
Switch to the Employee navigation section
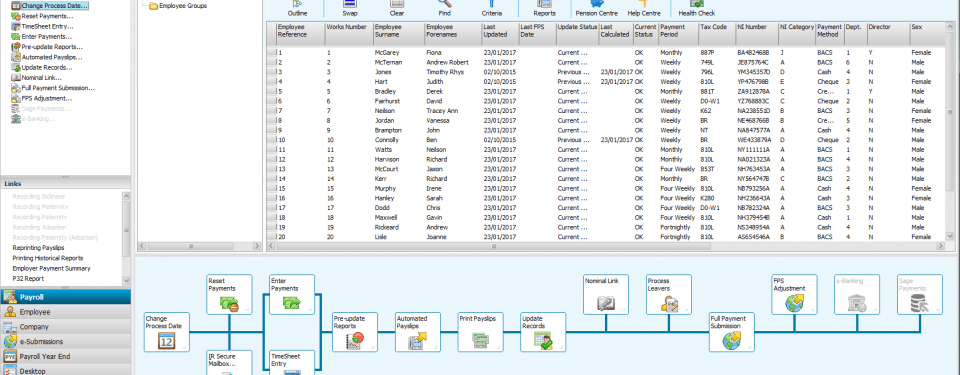click(x=66, y=312)
